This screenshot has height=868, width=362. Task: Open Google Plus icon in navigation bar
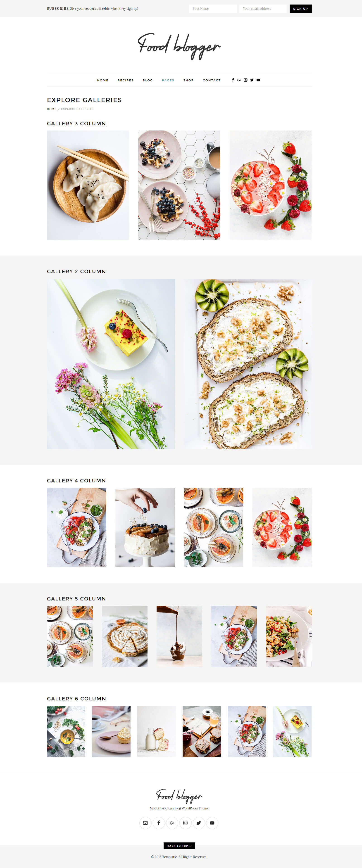tap(239, 80)
